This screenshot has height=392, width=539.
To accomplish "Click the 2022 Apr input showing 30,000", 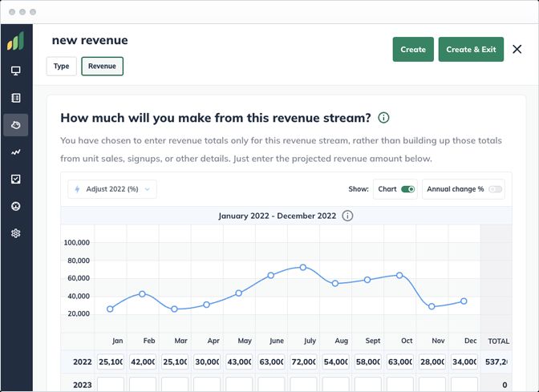I will tap(207, 362).
